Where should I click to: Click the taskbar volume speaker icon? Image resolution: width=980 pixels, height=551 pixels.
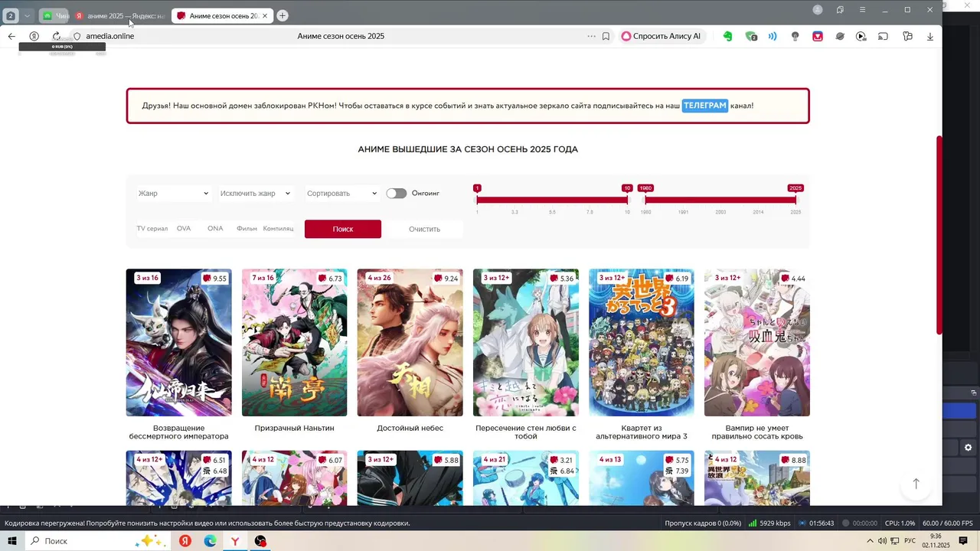(883, 541)
